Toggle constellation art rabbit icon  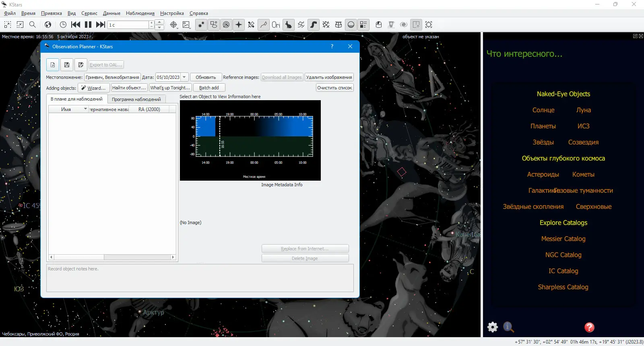(x=289, y=25)
